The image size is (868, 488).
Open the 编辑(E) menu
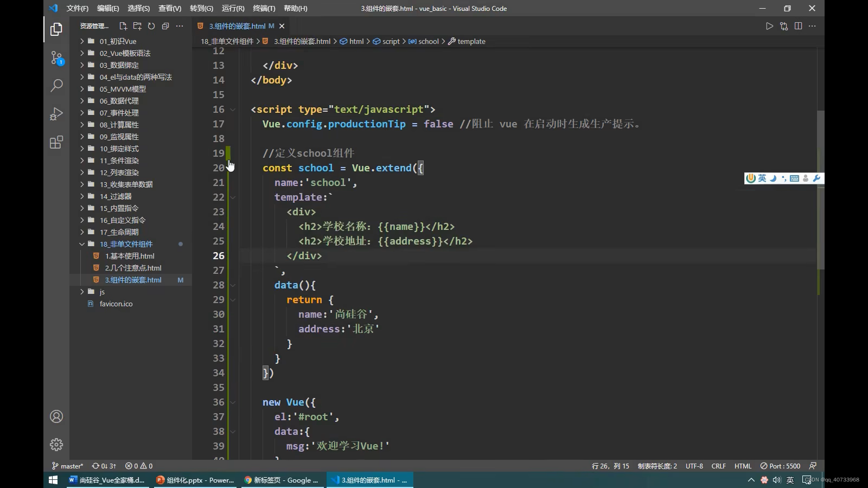[x=108, y=8]
